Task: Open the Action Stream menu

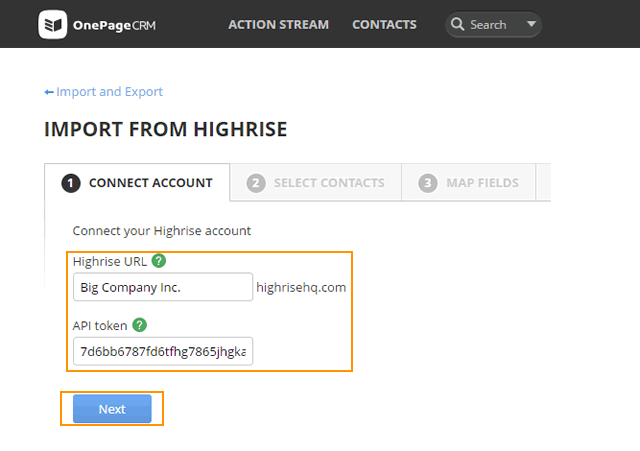Action: pyautogui.click(x=278, y=24)
